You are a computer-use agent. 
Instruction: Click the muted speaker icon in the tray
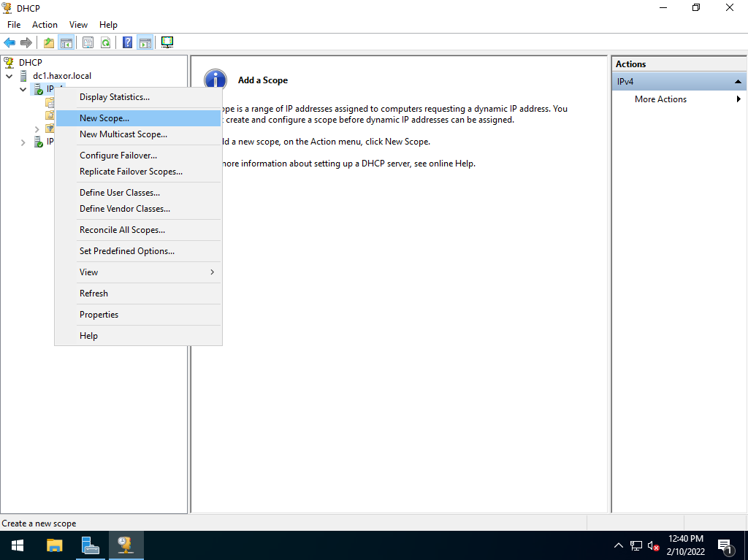pyautogui.click(x=653, y=545)
